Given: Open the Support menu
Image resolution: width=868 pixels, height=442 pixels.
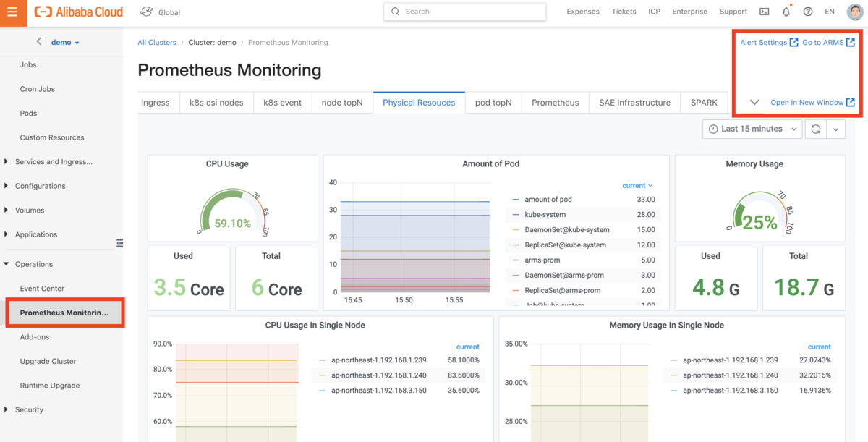Looking at the screenshot, I should pyautogui.click(x=733, y=12).
